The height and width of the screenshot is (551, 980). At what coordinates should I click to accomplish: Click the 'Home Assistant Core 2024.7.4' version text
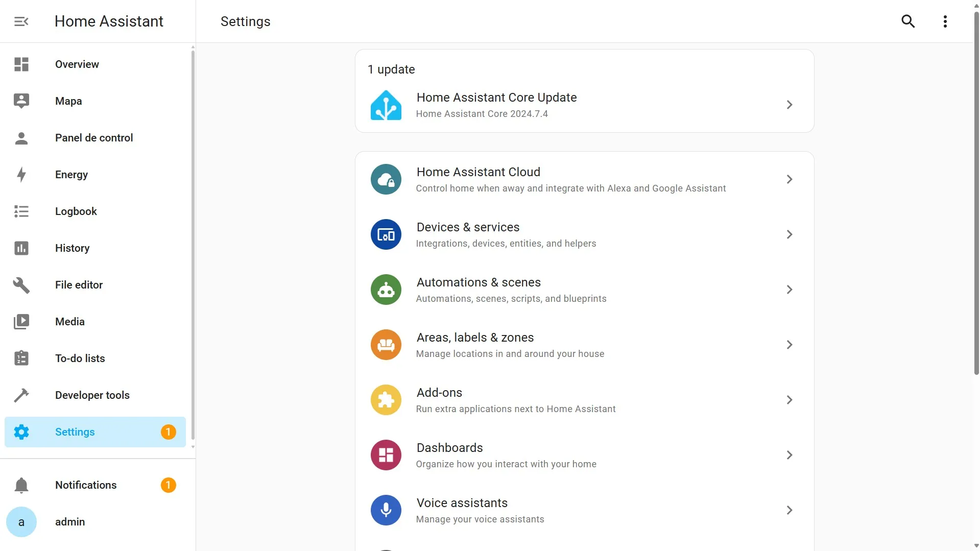click(x=482, y=114)
